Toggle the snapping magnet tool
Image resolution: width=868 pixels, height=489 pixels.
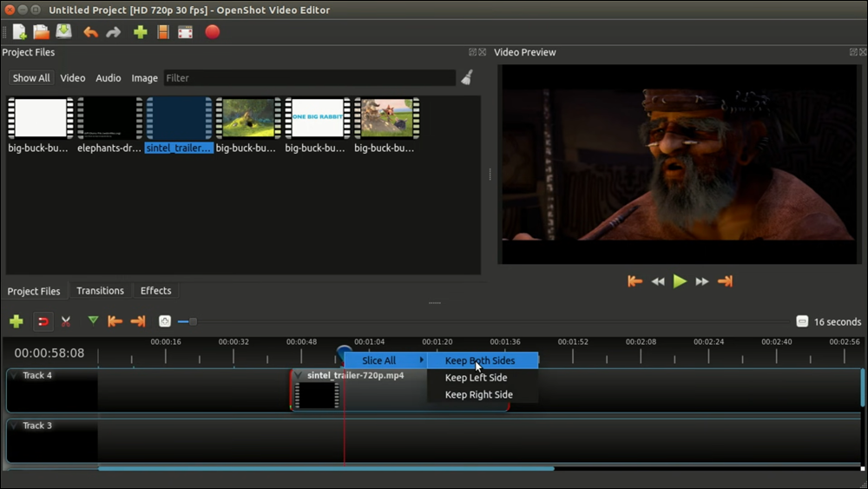coord(43,321)
